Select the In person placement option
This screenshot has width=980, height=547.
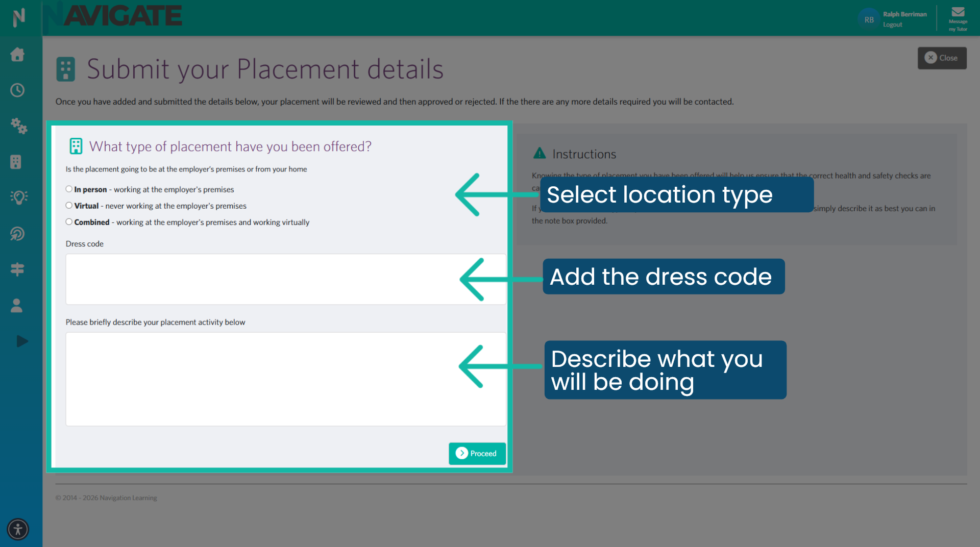(x=69, y=189)
